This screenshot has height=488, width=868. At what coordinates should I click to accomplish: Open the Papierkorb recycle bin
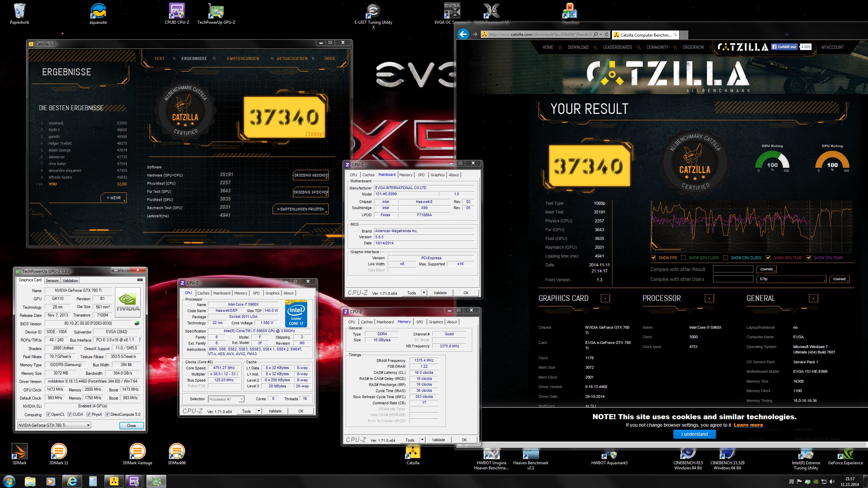pyautogui.click(x=19, y=14)
